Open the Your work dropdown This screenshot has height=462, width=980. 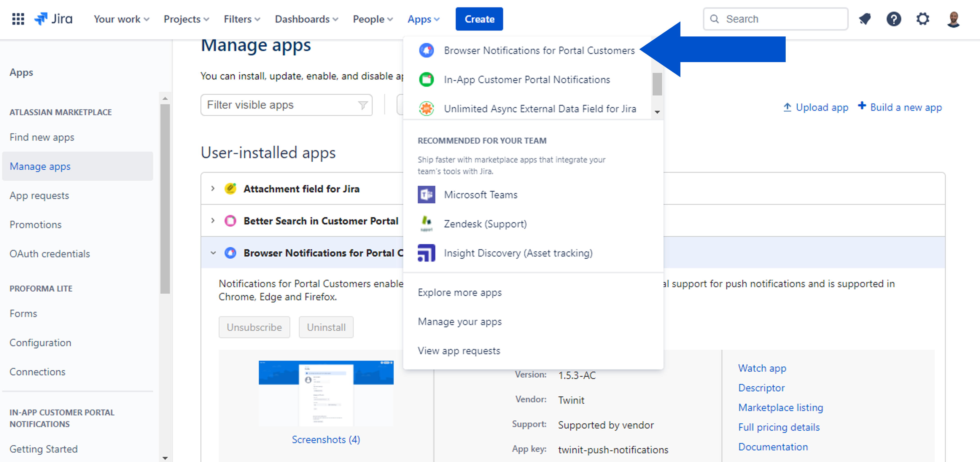coord(121,19)
